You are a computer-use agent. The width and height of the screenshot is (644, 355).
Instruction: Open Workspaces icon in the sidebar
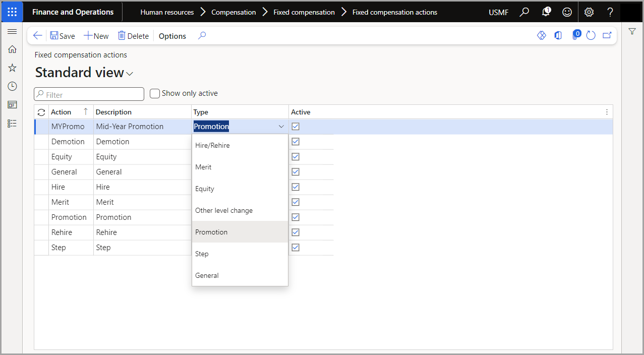(x=12, y=104)
